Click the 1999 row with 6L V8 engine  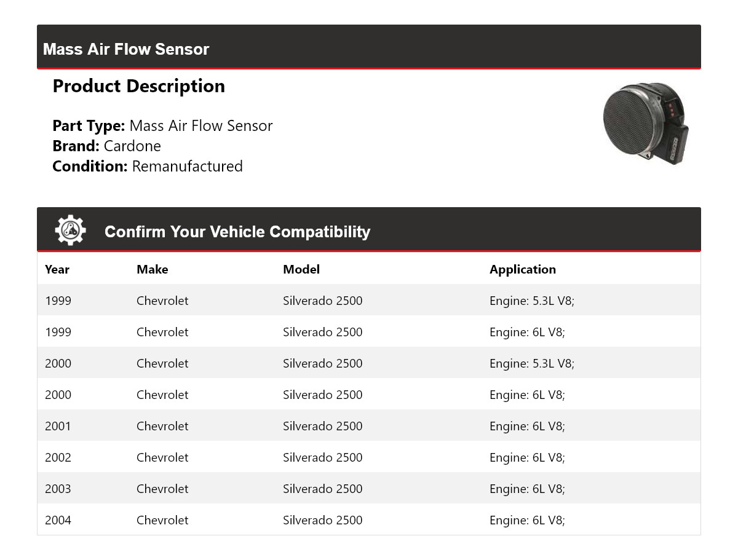(368, 332)
